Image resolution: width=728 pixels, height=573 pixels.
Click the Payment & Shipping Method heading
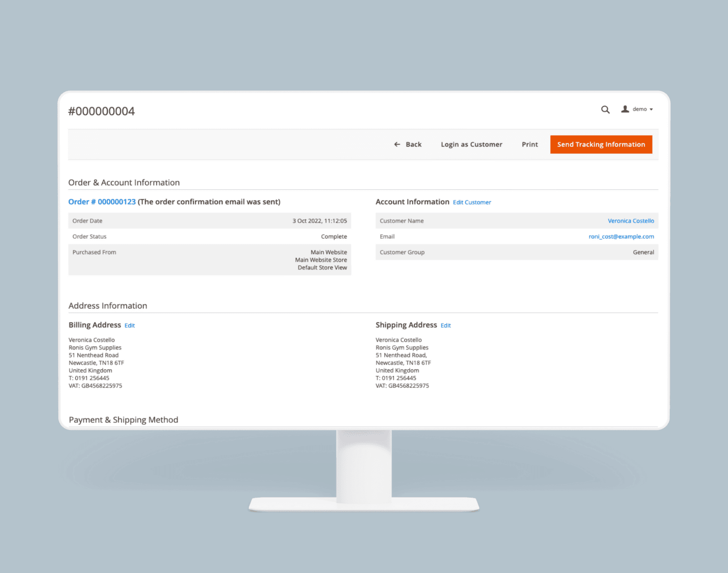coord(123,420)
